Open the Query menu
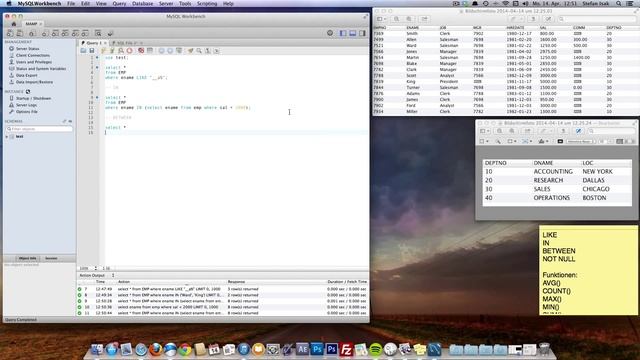 [x=119, y=4]
